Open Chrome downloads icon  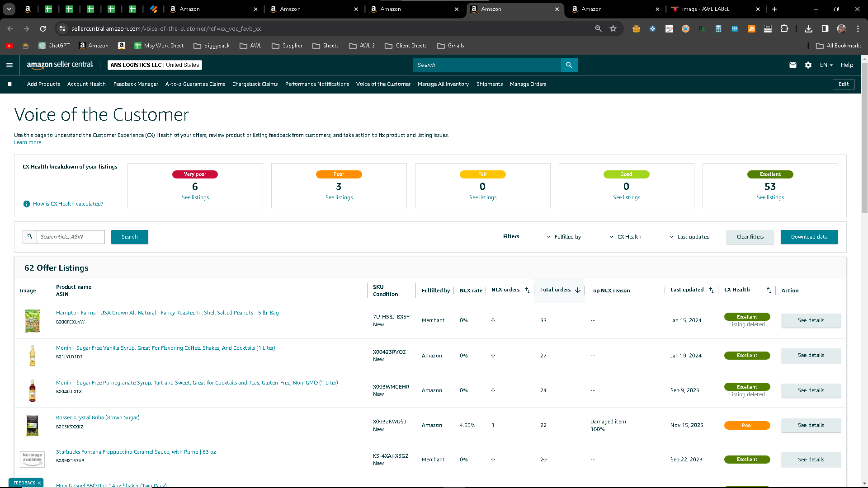point(809,28)
